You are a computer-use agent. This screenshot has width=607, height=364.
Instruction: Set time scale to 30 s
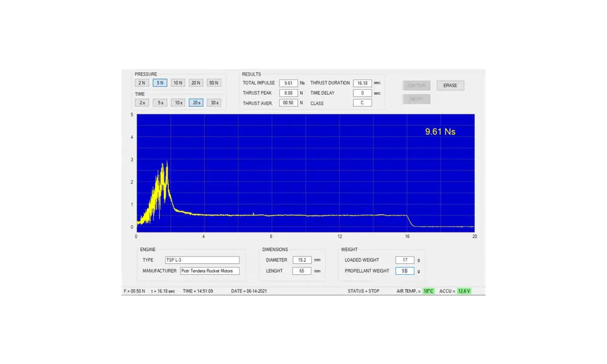[214, 103]
